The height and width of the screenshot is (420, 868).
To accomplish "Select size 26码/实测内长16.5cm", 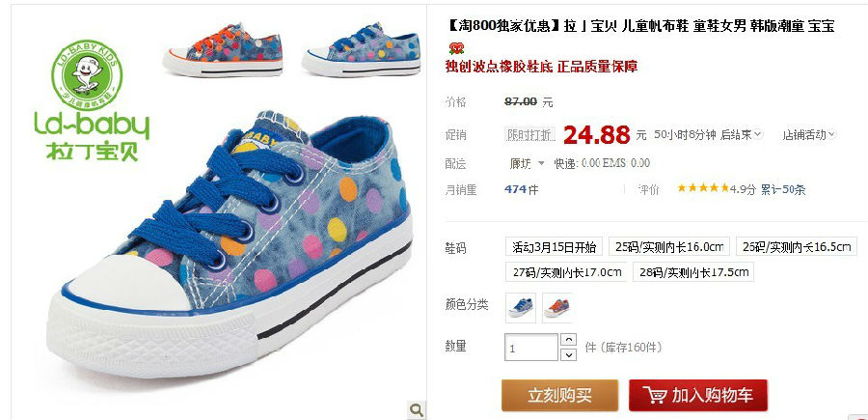I will pyautogui.click(x=796, y=246).
